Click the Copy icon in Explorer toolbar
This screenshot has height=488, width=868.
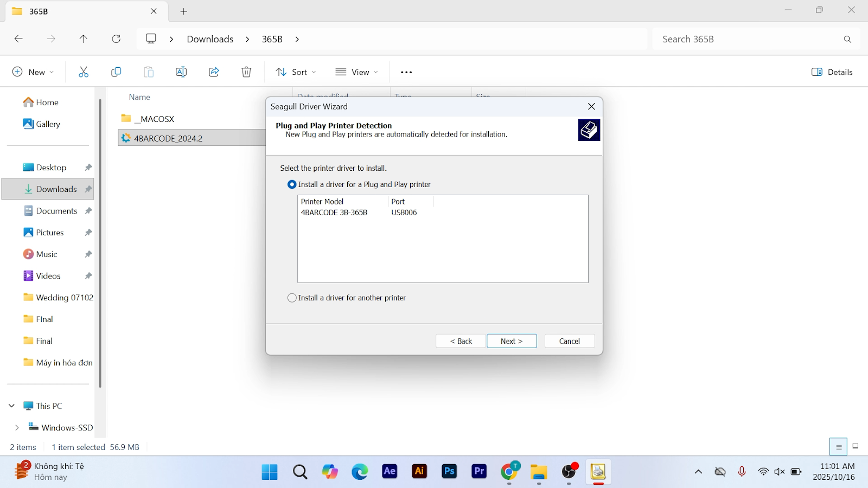[116, 72]
